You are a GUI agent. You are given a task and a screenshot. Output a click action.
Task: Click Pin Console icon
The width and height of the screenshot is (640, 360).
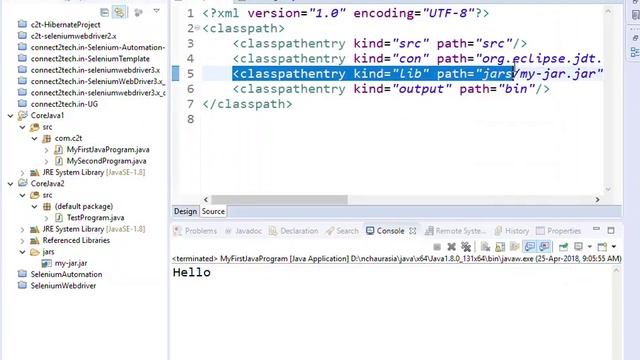pos(563,247)
